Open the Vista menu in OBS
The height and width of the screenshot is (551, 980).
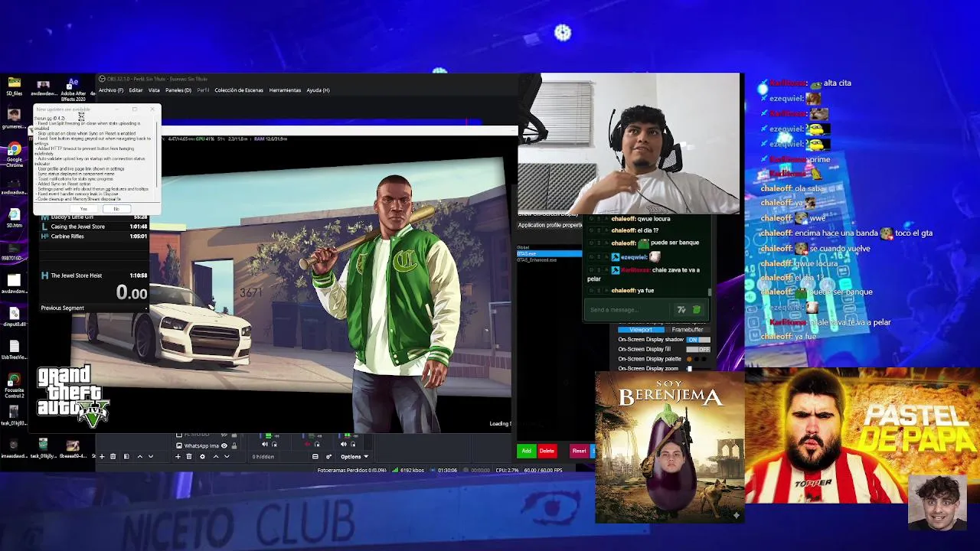pos(154,90)
